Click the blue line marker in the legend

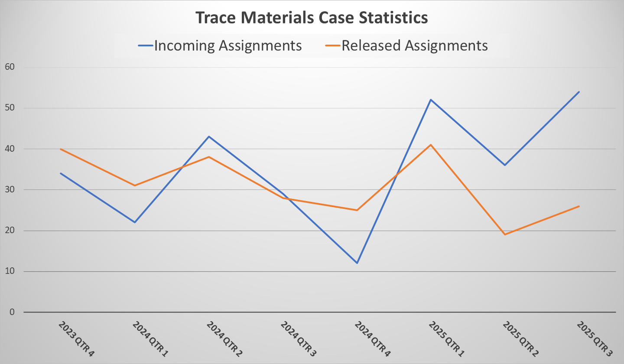pyautogui.click(x=145, y=46)
